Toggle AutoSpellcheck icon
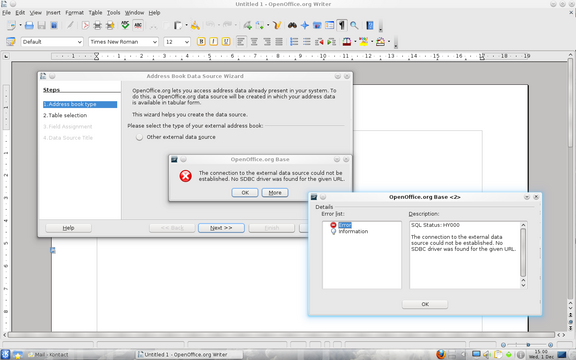 [x=138, y=25]
